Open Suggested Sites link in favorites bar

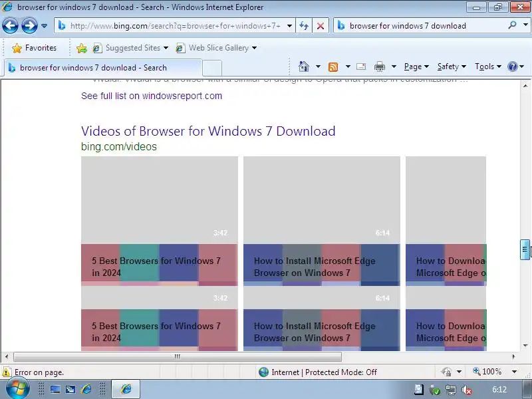[x=127, y=48]
